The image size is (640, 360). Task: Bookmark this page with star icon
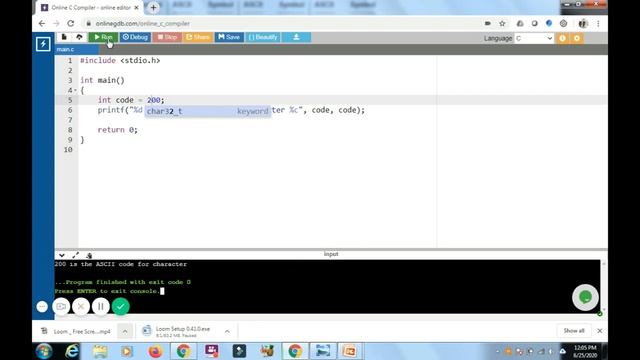click(x=502, y=23)
